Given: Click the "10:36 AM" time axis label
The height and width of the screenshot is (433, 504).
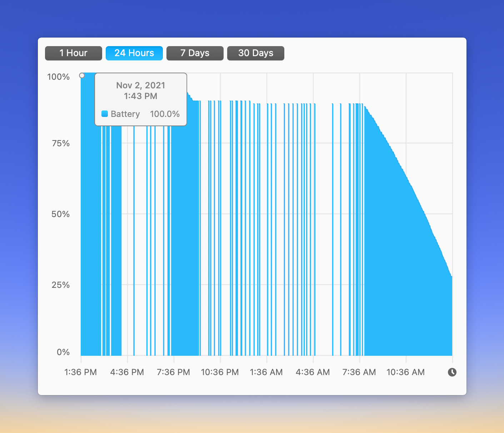Looking at the screenshot, I should pyautogui.click(x=406, y=372).
